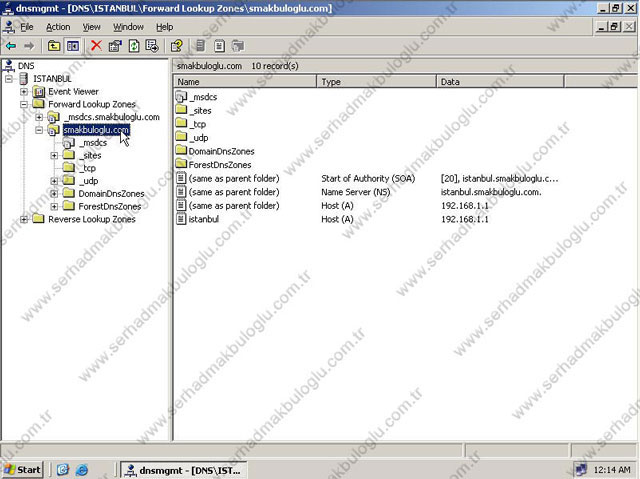Viewport: 640px width, 479px height.
Task: Click the Back arrow toolbar icon
Action: coord(11,46)
